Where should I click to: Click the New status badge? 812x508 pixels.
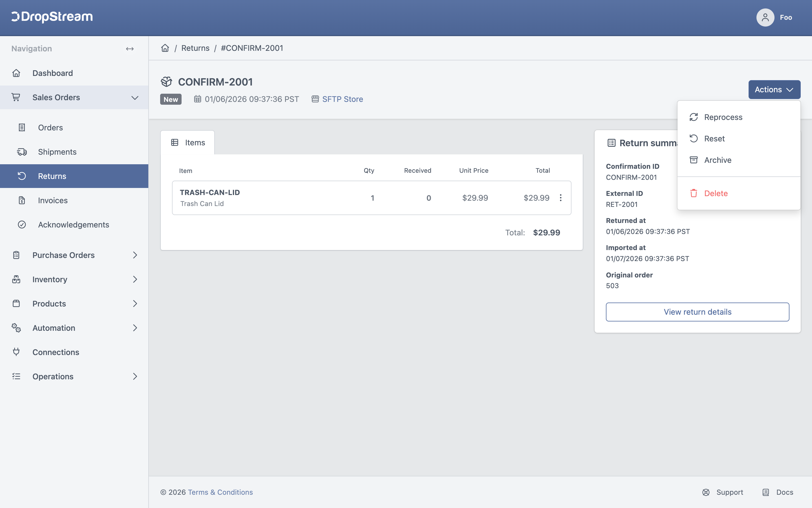[171, 99]
